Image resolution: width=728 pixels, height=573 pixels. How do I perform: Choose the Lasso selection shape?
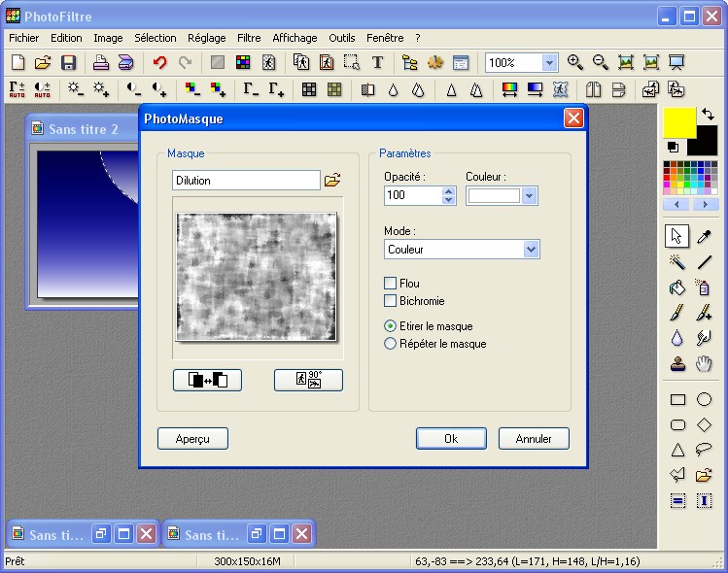tap(704, 449)
